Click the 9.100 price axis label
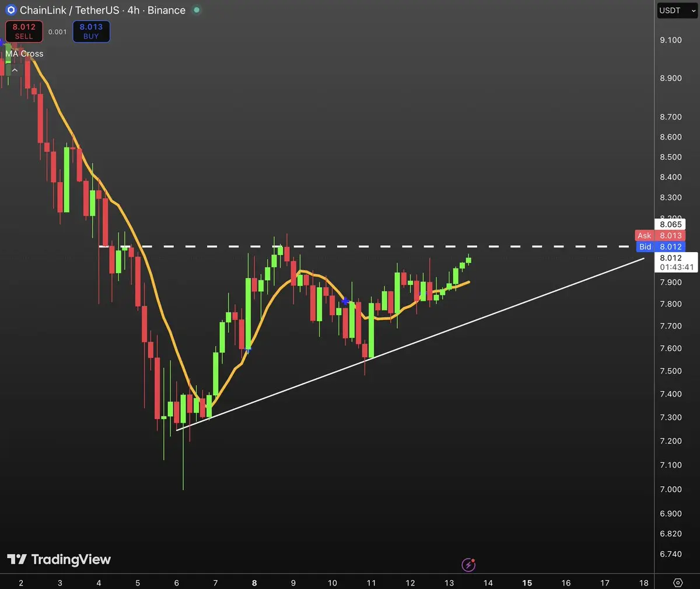 (671, 40)
